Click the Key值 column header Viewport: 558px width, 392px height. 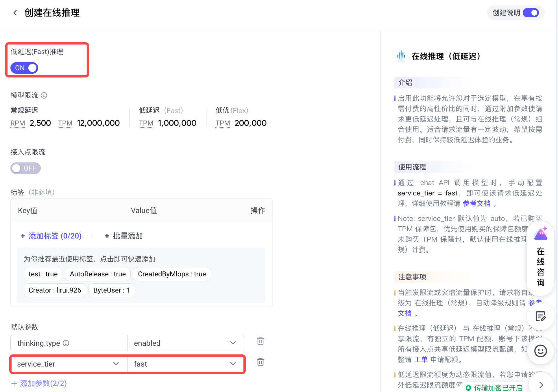28,210
